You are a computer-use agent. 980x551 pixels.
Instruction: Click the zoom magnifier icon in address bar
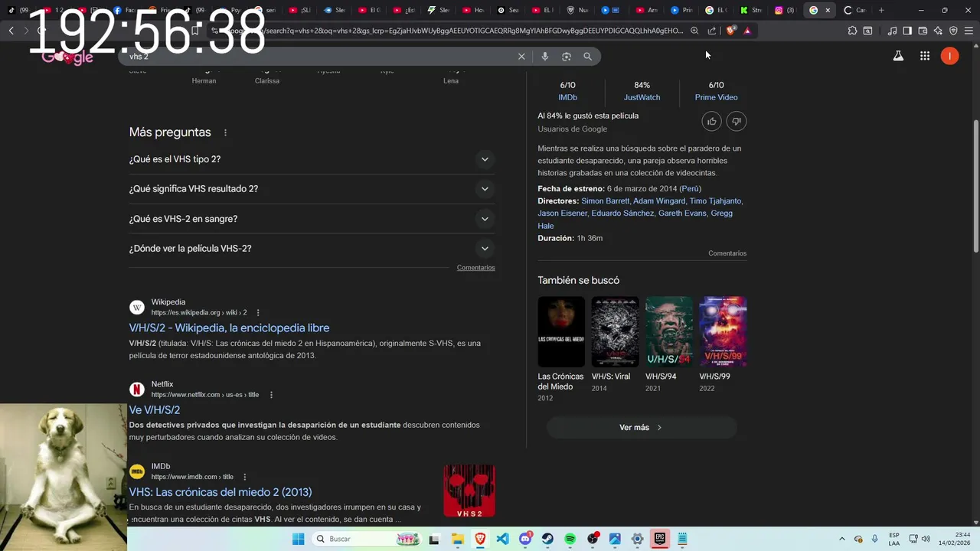pyautogui.click(x=694, y=31)
